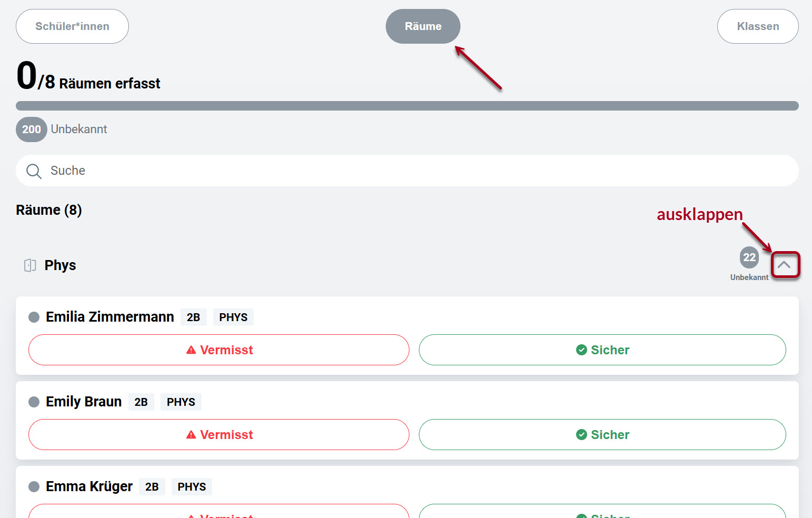The width and height of the screenshot is (812, 518).
Task: Click the door icon beside Phys
Action: click(x=30, y=265)
